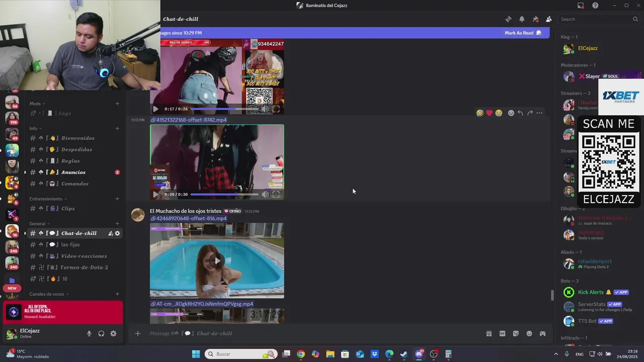Open the Anuncios channel
Screen dimensions: 644x362
click(74, 172)
